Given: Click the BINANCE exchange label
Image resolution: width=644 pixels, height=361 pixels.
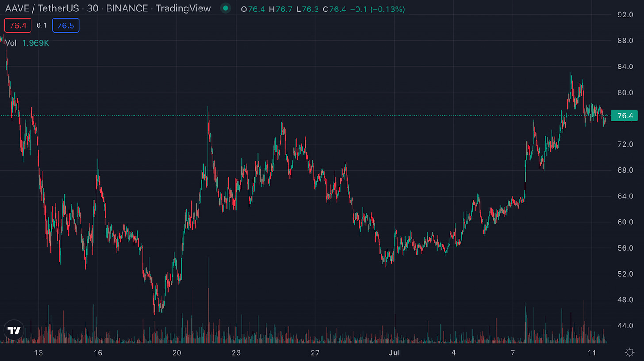Looking at the screenshot, I should point(127,8).
